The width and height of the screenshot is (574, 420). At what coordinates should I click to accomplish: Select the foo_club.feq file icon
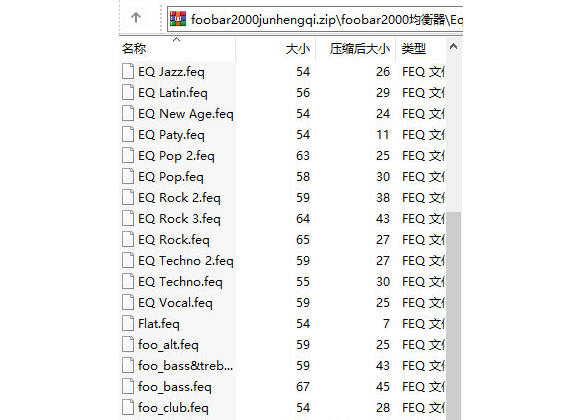pos(128,407)
